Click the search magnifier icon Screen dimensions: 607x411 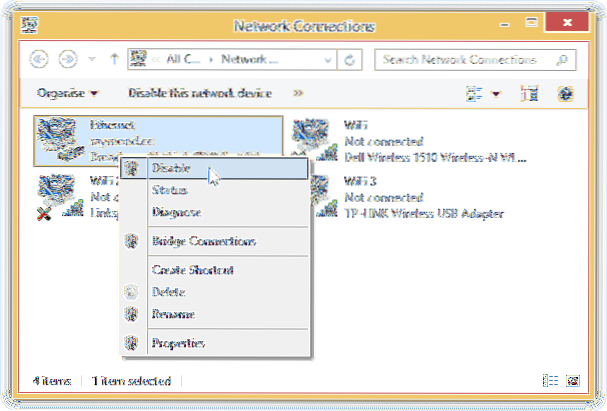[562, 60]
